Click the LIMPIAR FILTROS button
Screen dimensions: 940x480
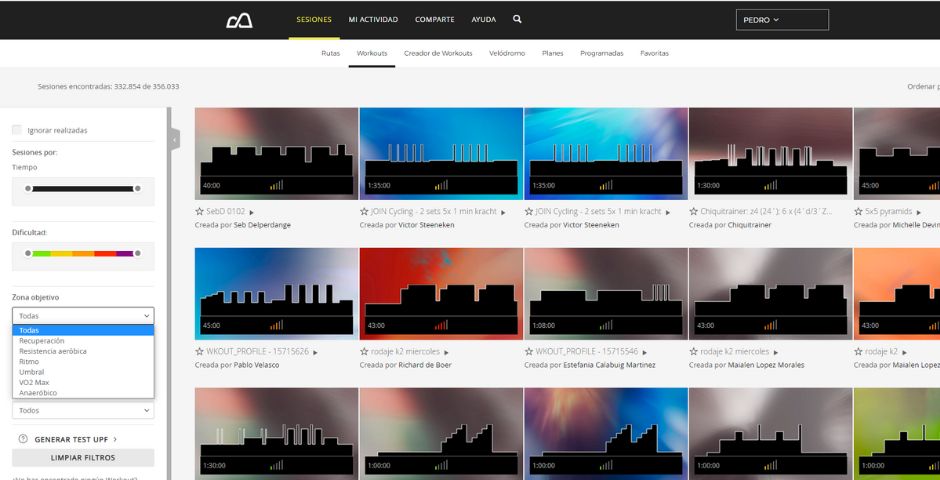(83, 458)
